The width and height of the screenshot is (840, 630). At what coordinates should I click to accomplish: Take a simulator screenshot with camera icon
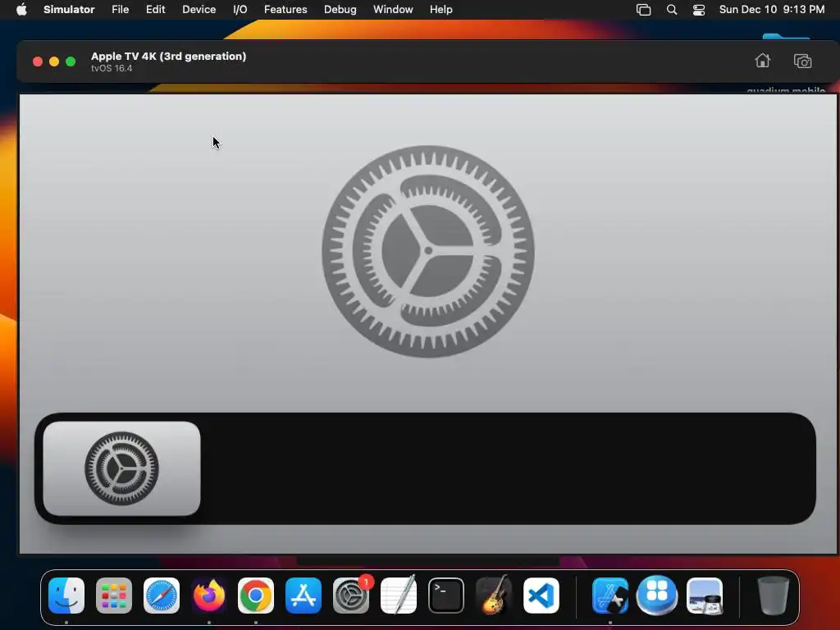point(802,61)
